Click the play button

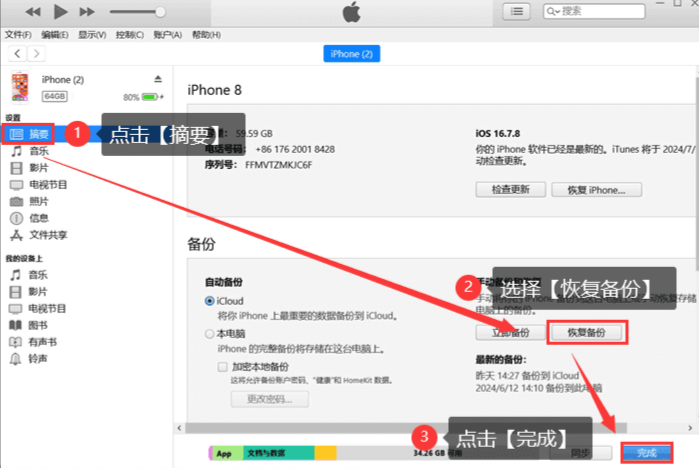click(x=60, y=12)
